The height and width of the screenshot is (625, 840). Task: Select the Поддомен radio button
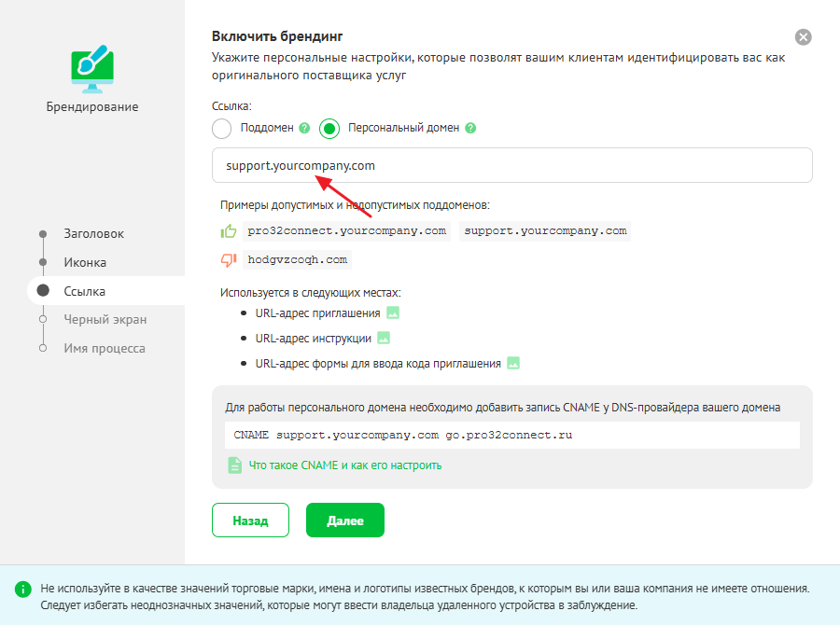(x=222, y=128)
